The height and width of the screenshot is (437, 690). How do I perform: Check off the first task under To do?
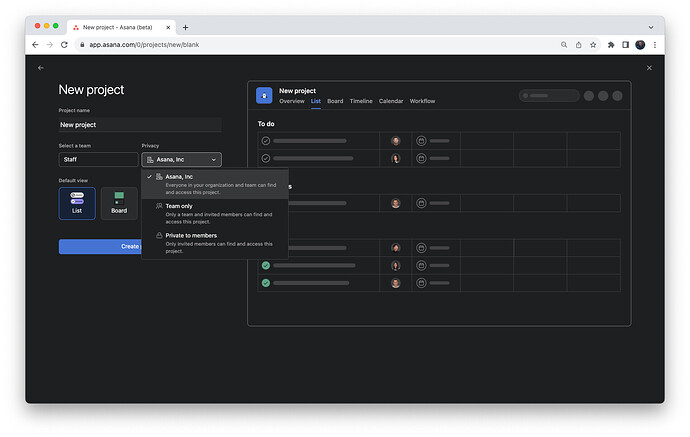click(x=266, y=141)
